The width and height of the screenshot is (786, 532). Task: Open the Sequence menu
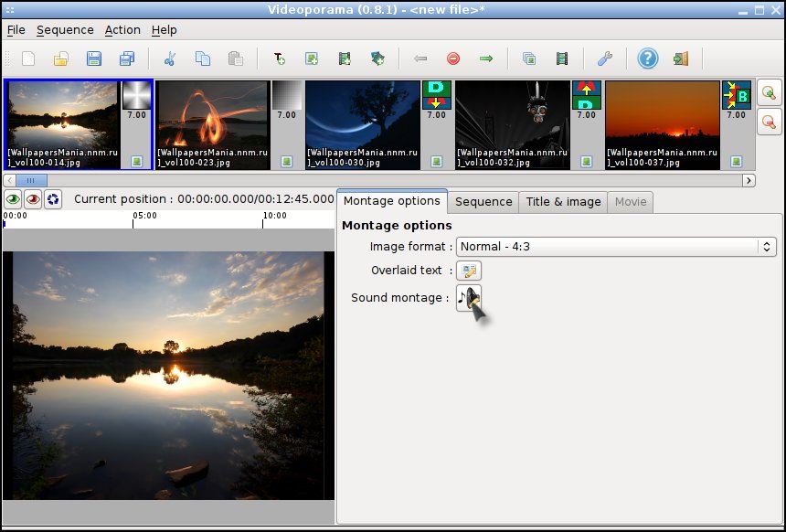[65, 30]
